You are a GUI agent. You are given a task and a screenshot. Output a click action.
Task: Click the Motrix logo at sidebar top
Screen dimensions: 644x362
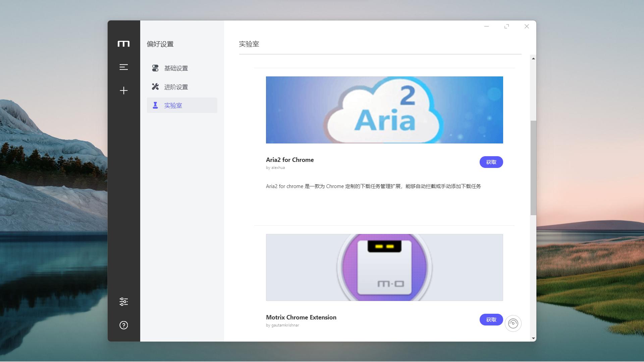tap(124, 44)
